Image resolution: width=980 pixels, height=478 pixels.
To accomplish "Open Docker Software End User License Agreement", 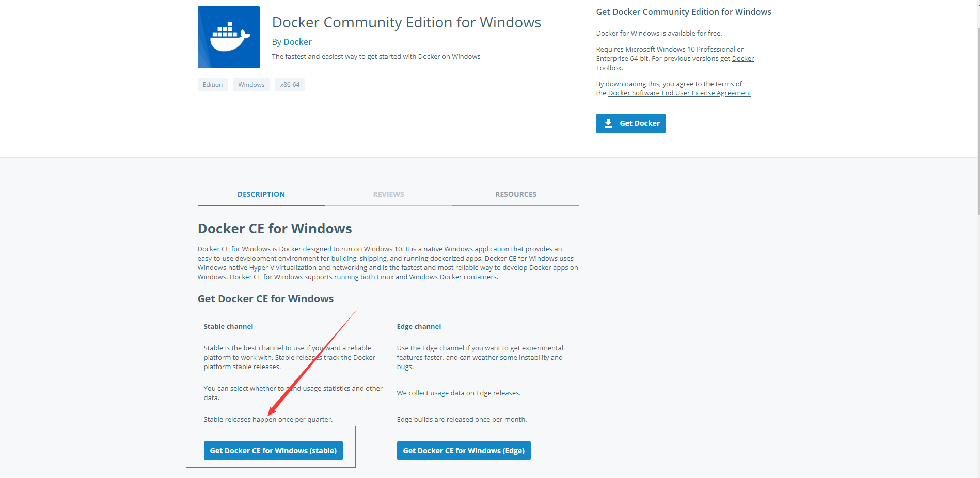I will (x=679, y=93).
